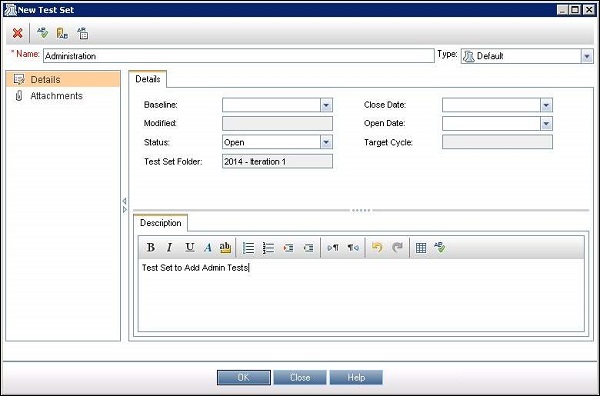
Task: Click inside the description text area
Action: pos(361,295)
